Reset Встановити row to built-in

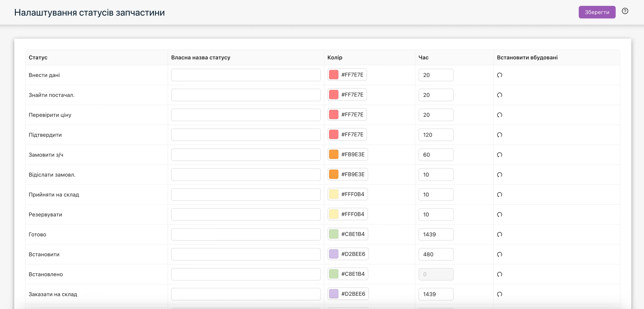500,254
